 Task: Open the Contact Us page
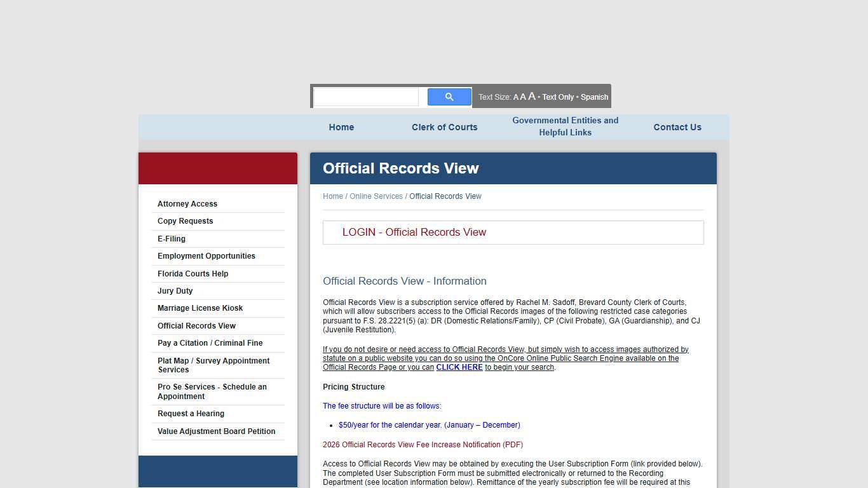point(677,127)
